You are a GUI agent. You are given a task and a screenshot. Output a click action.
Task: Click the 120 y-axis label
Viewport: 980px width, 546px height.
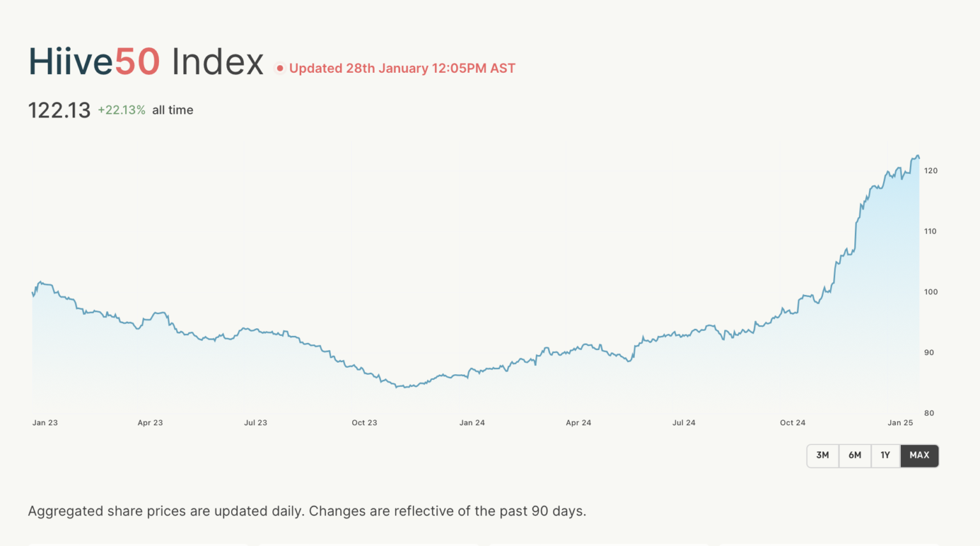click(931, 171)
